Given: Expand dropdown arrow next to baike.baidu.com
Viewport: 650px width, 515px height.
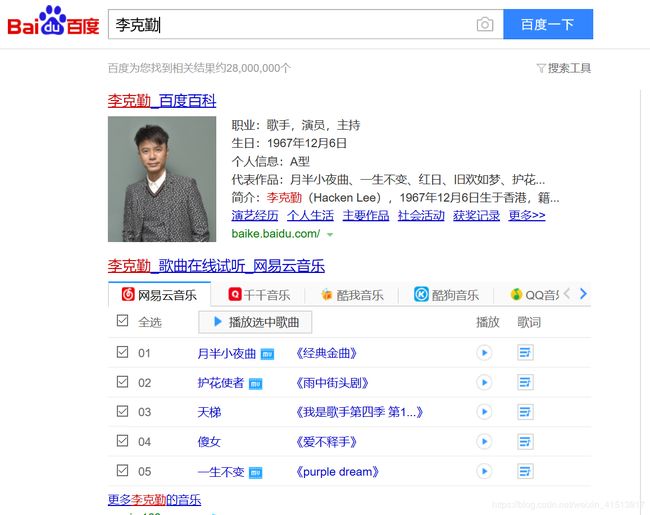Looking at the screenshot, I should [330, 235].
